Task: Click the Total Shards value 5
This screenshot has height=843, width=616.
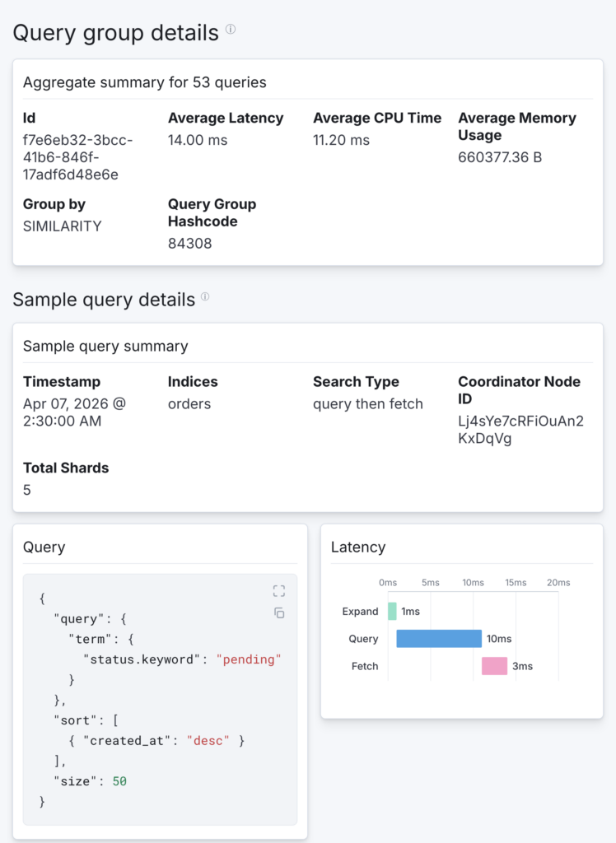Action: (27, 491)
